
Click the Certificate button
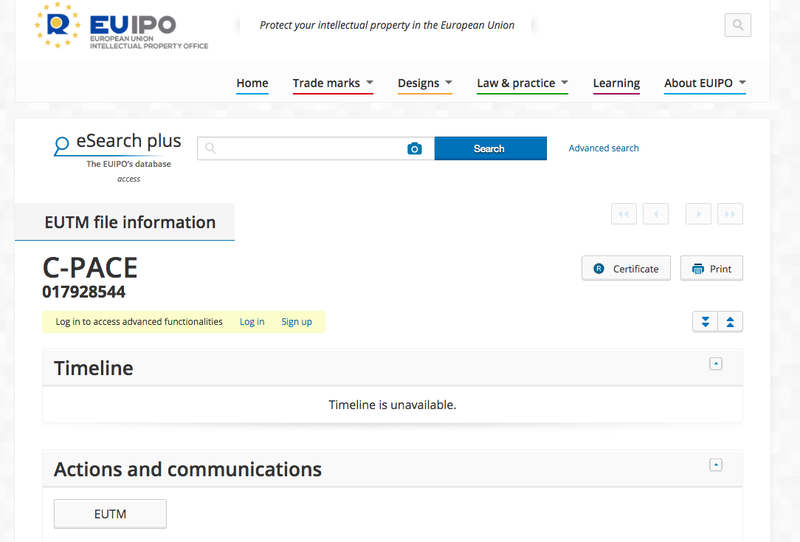pyautogui.click(x=626, y=268)
